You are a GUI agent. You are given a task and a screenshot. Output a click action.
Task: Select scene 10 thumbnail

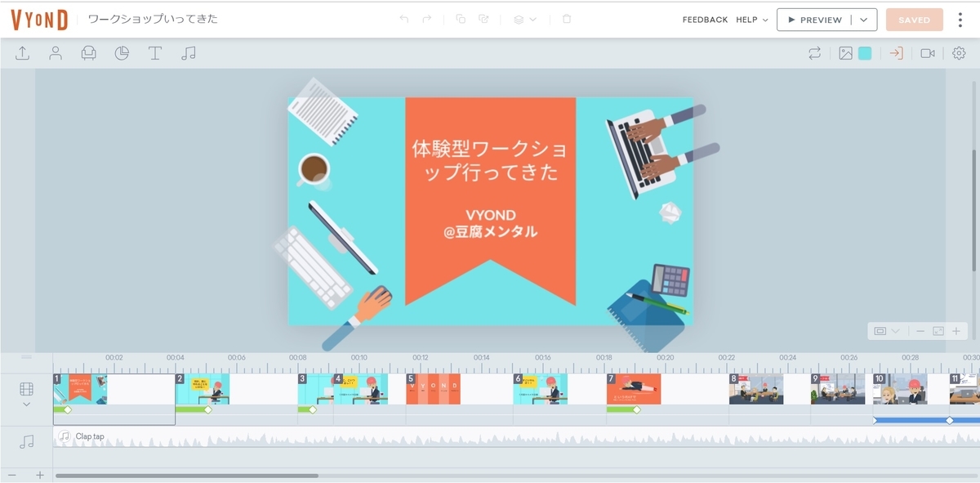point(900,389)
